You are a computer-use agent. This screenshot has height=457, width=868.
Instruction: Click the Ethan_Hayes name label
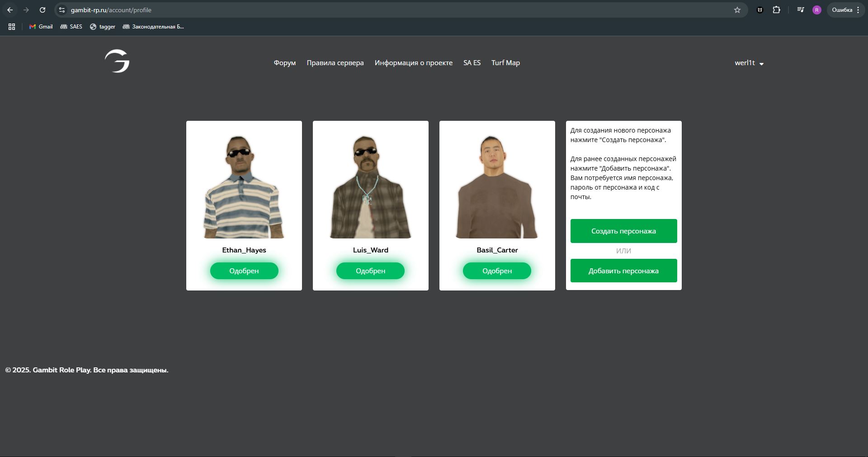click(x=244, y=250)
